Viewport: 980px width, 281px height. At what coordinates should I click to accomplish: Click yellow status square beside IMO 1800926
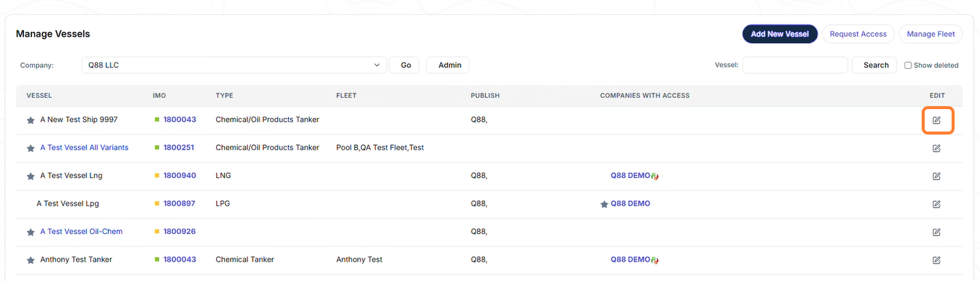pyautogui.click(x=158, y=232)
